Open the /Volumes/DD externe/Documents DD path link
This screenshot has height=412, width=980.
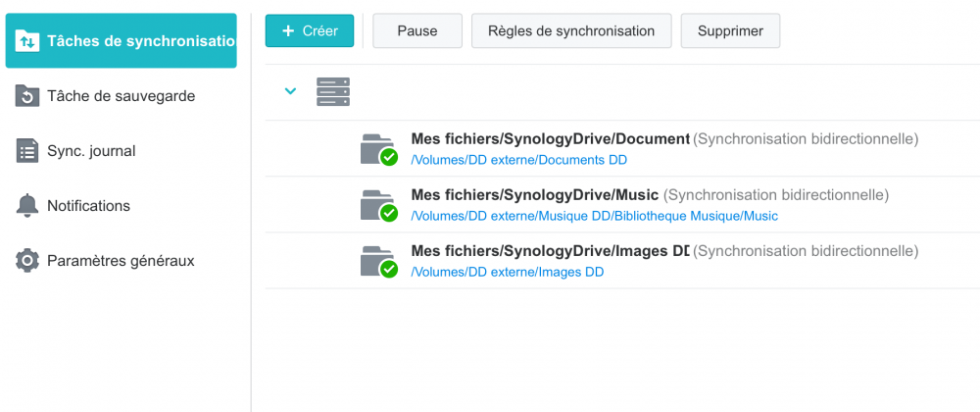coord(518,160)
